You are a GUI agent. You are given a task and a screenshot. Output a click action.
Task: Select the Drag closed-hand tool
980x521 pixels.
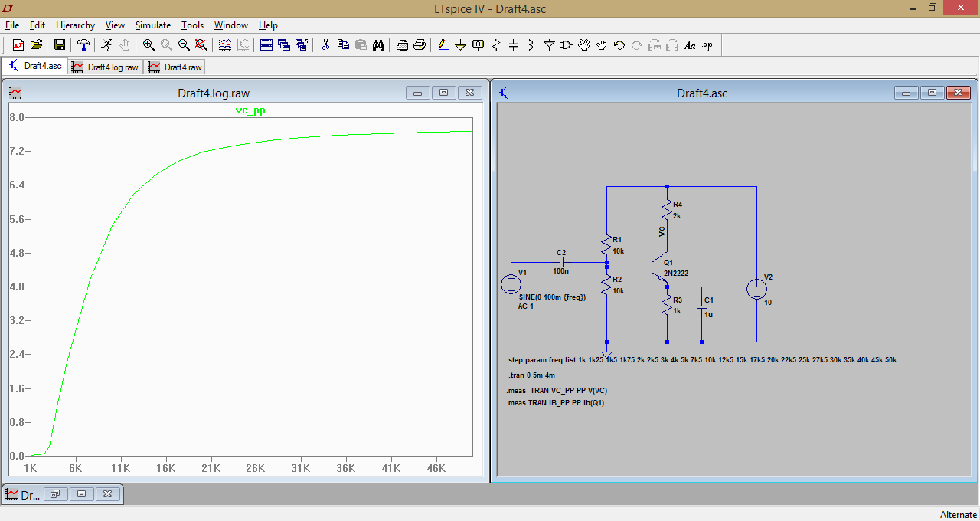tap(602, 45)
